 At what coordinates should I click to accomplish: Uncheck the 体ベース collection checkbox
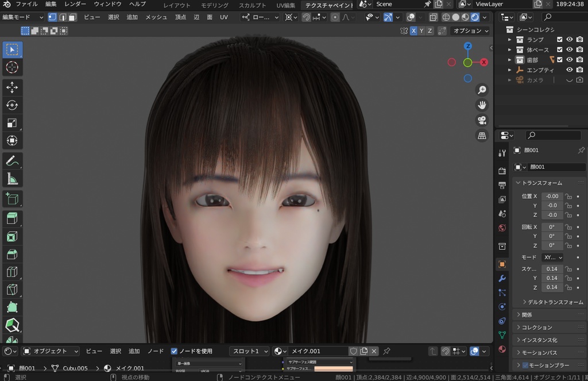(559, 49)
